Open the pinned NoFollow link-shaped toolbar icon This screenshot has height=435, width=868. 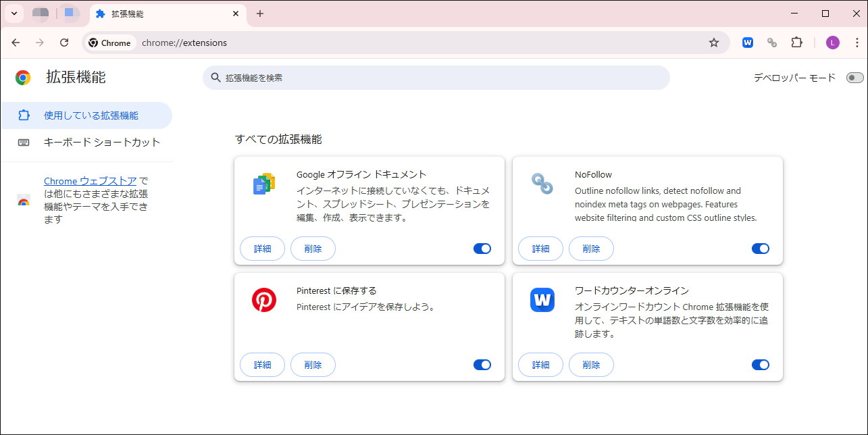(772, 42)
